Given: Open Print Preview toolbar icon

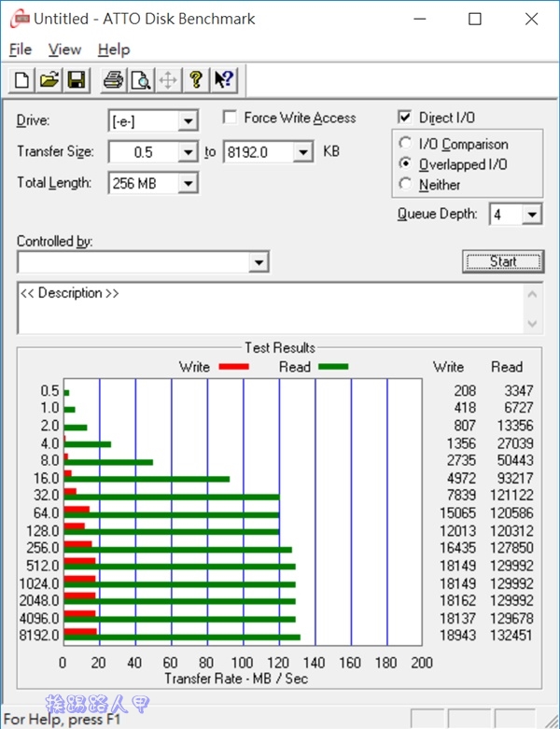Looking at the screenshot, I should coord(140,80).
